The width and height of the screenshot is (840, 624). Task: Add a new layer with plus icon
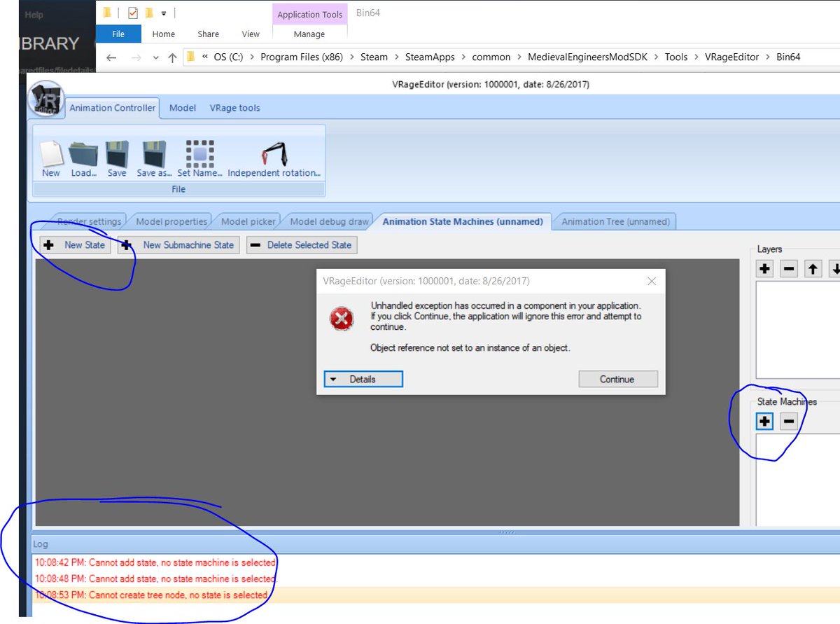(x=764, y=268)
